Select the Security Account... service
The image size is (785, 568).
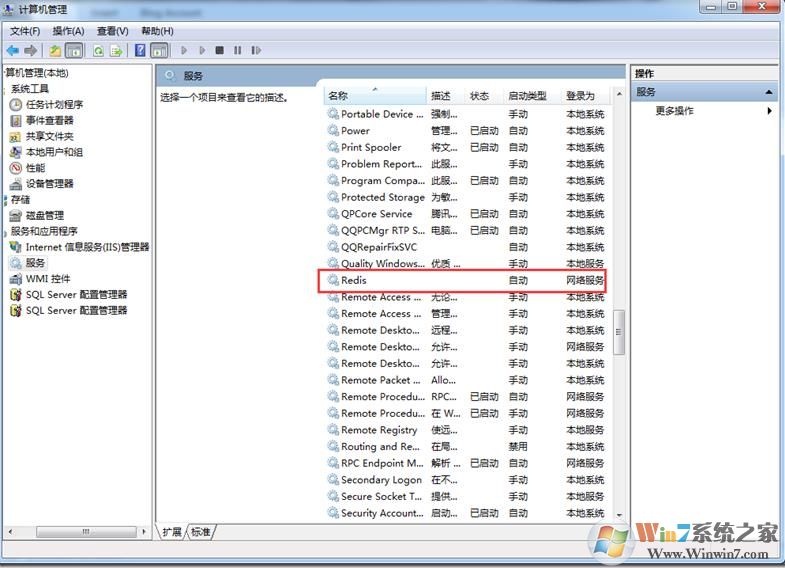tap(466, 513)
